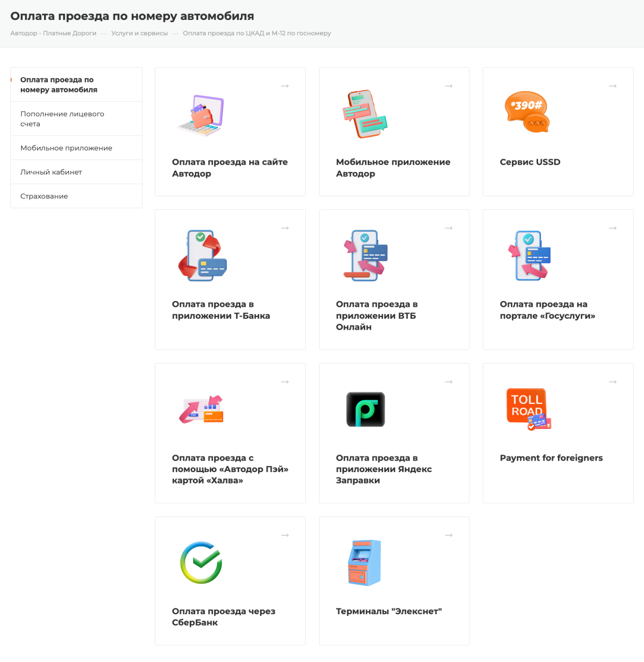This screenshot has width=644, height=662.
Task: Click page heading 'Оплата проезда по номеру автомобиля'
Action: [x=132, y=16]
